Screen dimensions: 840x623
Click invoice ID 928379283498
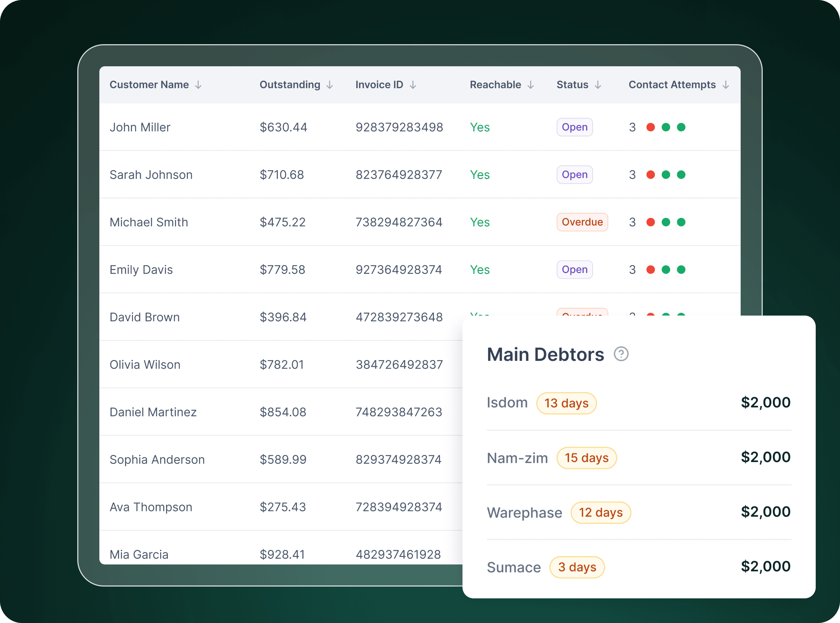point(400,128)
